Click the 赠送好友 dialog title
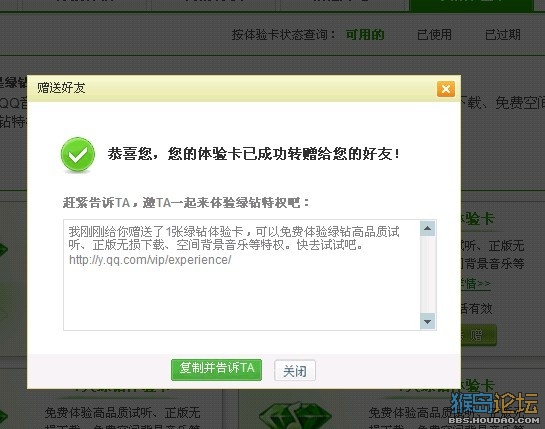This screenshot has width=545, height=429. click(61, 88)
